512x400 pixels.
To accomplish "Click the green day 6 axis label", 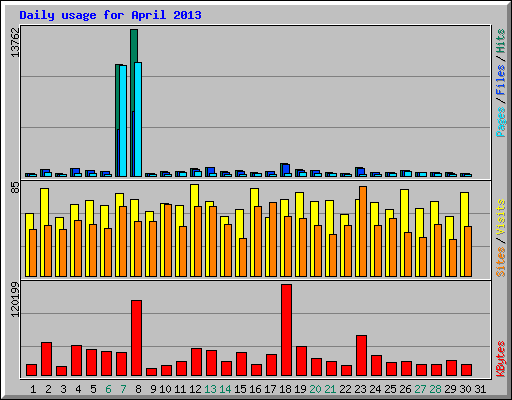I will pyautogui.click(x=108, y=389).
